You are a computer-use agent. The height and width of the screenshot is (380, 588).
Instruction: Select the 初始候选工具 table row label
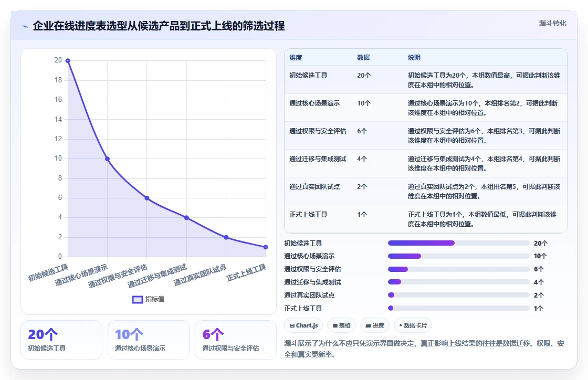(308, 76)
